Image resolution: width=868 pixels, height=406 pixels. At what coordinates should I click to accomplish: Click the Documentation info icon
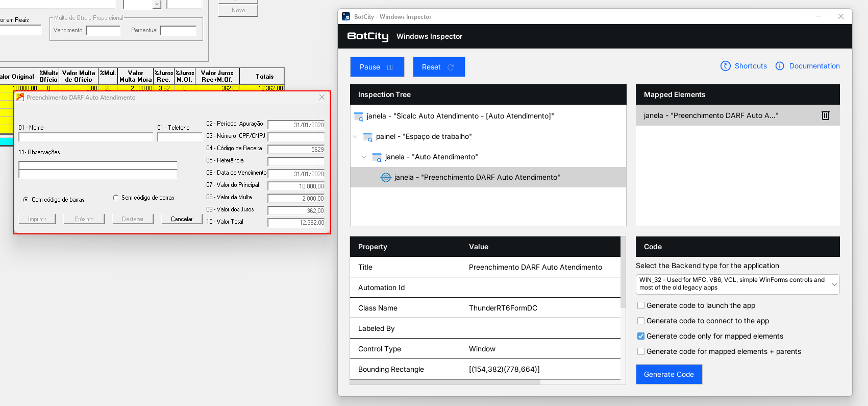tap(779, 66)
